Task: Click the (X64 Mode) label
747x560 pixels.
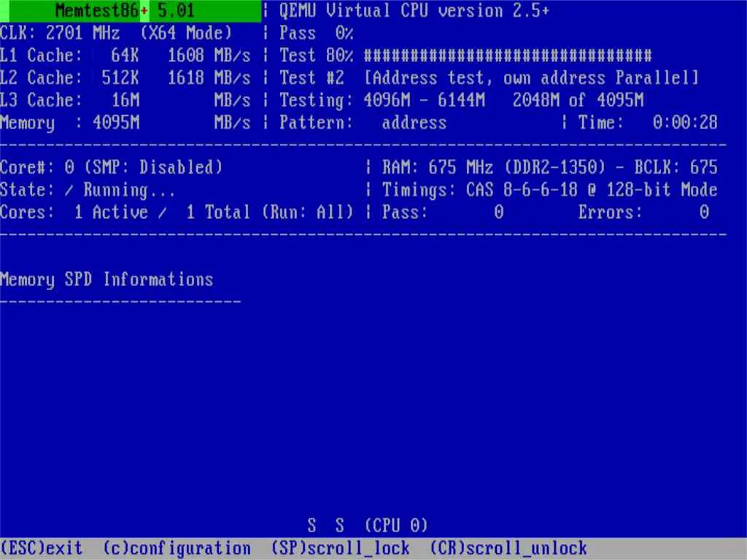Action: point(186,33)
